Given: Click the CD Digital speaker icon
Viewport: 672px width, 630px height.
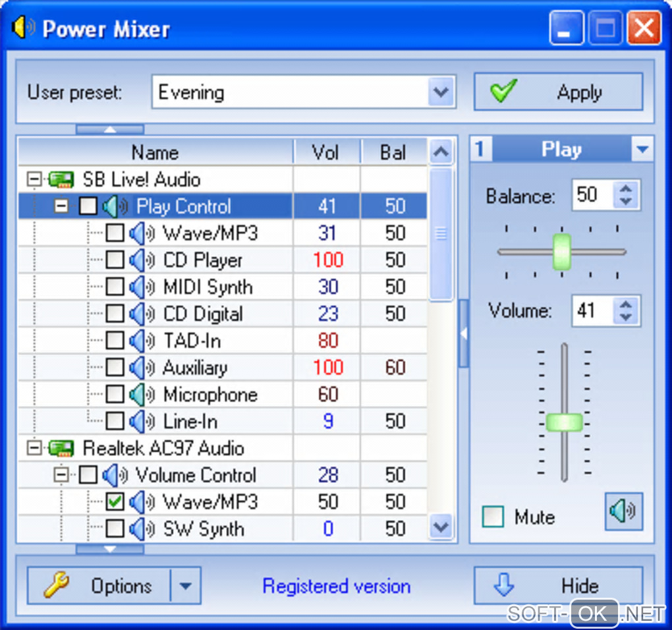Looking at the screenshot, I should pos(142,314).
